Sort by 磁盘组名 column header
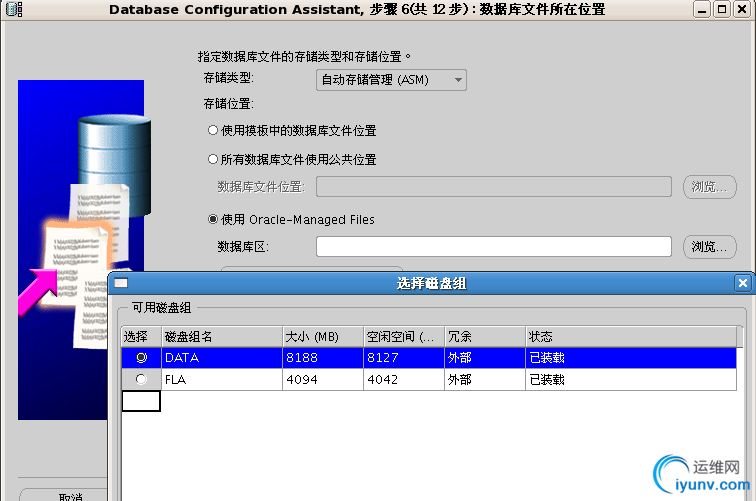Image resolution: width=756 pixels, height=501 pixels. 222,337
